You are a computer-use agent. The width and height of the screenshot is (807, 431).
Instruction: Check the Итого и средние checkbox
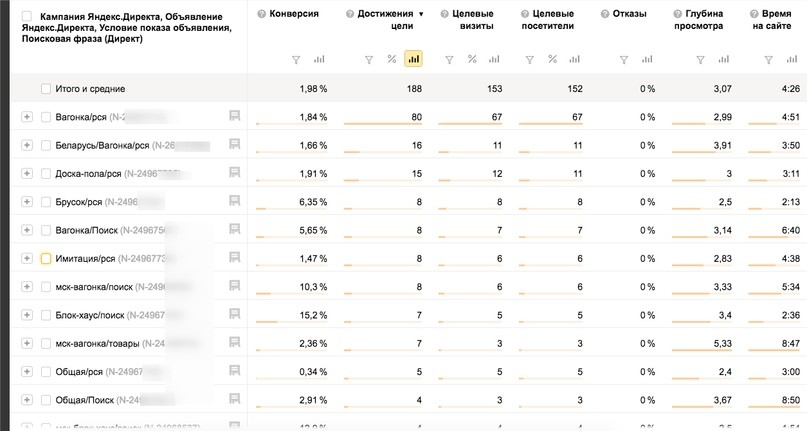click(x=46, y=89)
